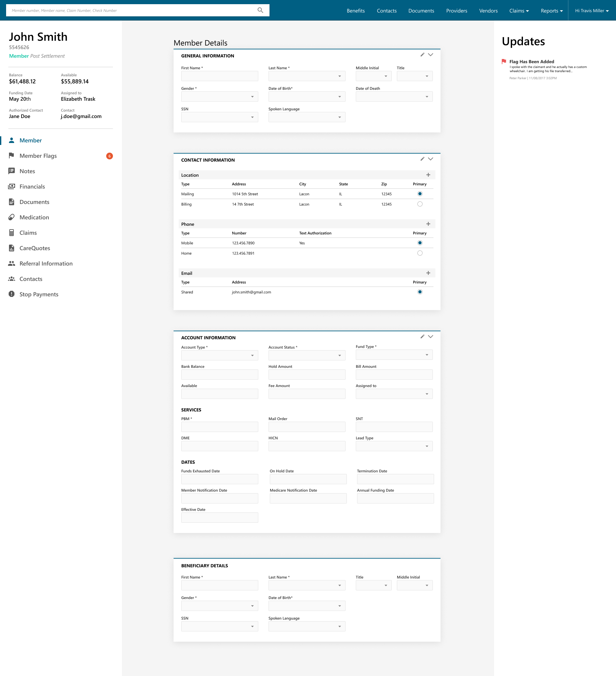Open the Providers menu item
Viewport: 616px width, 676px height.
click(x=457, y=11)
